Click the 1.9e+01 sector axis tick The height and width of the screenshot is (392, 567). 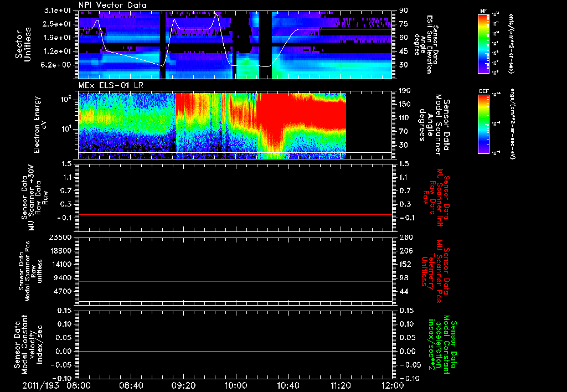click(x=58, y=38)
